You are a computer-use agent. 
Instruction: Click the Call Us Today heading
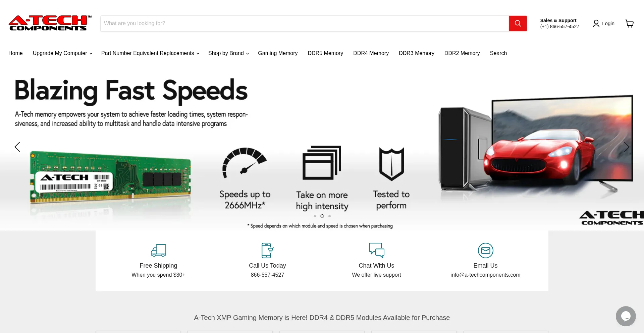267,266
